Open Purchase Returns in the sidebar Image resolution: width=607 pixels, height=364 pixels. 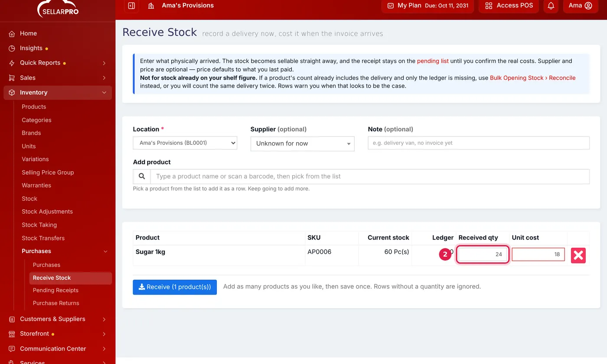[56, 303]
